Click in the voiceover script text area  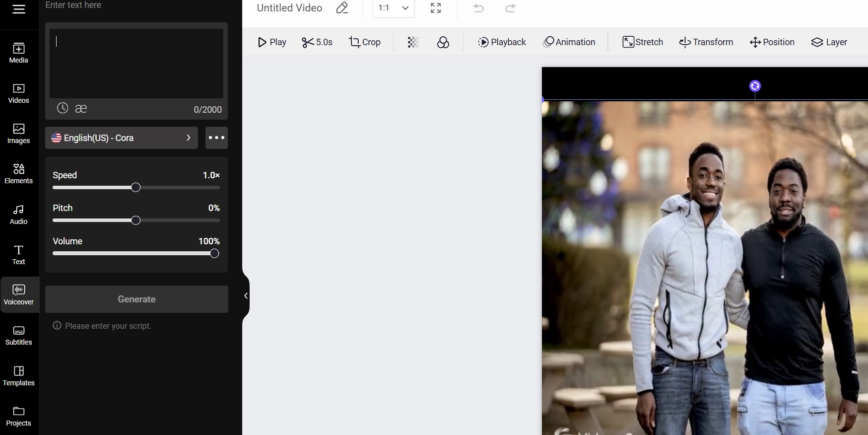tap(136, 64)
